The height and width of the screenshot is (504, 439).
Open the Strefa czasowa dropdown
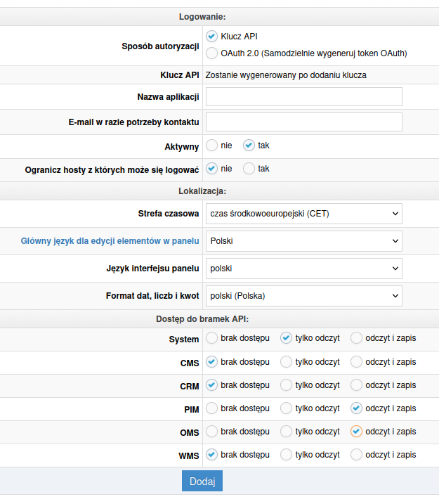[303, 214]
